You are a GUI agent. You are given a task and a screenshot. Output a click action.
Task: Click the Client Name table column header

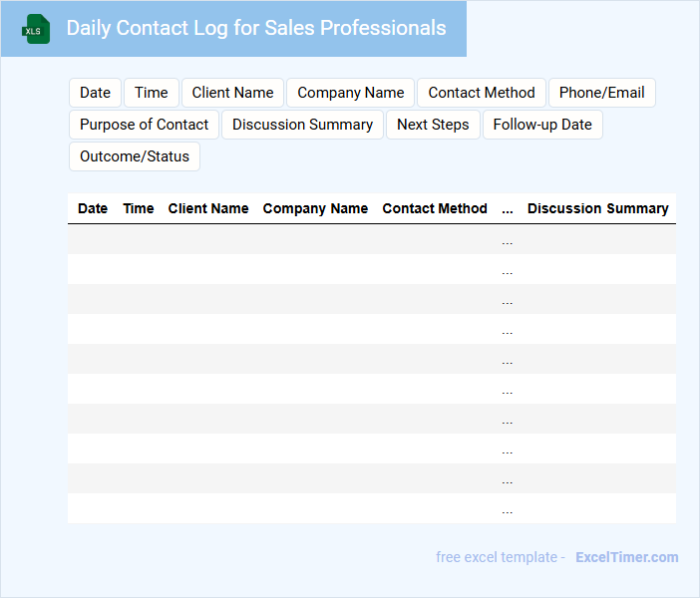208,208
